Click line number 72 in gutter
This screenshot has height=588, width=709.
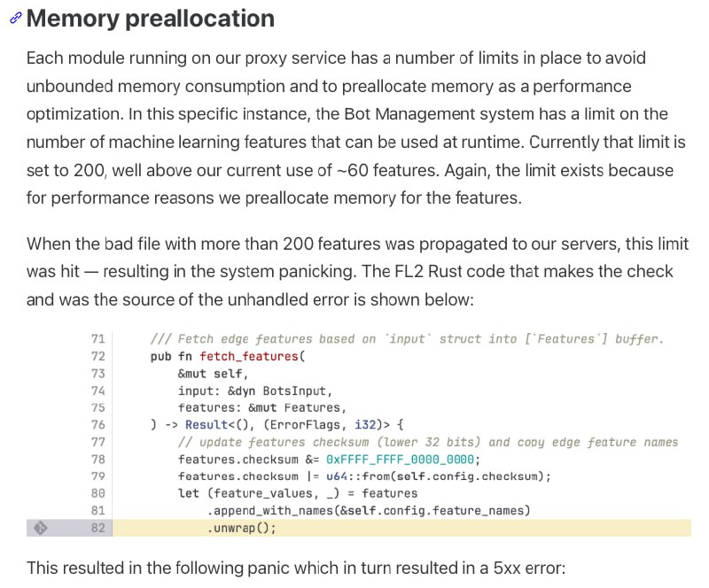[x=97, y=357]
